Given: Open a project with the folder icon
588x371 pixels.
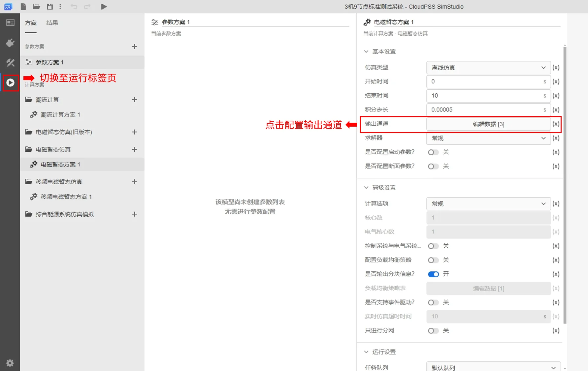Looking at the screenshot, I should point(37,7).
